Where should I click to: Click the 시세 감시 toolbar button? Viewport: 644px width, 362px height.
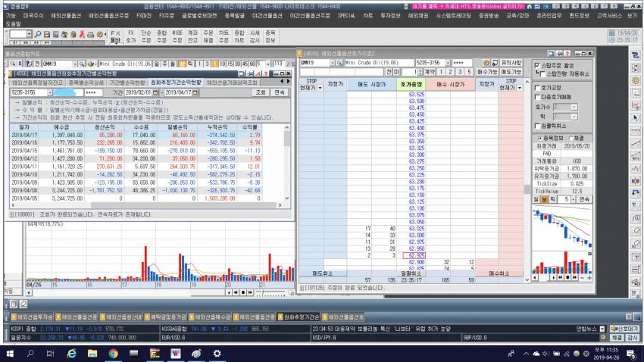[x=255, y=36]
